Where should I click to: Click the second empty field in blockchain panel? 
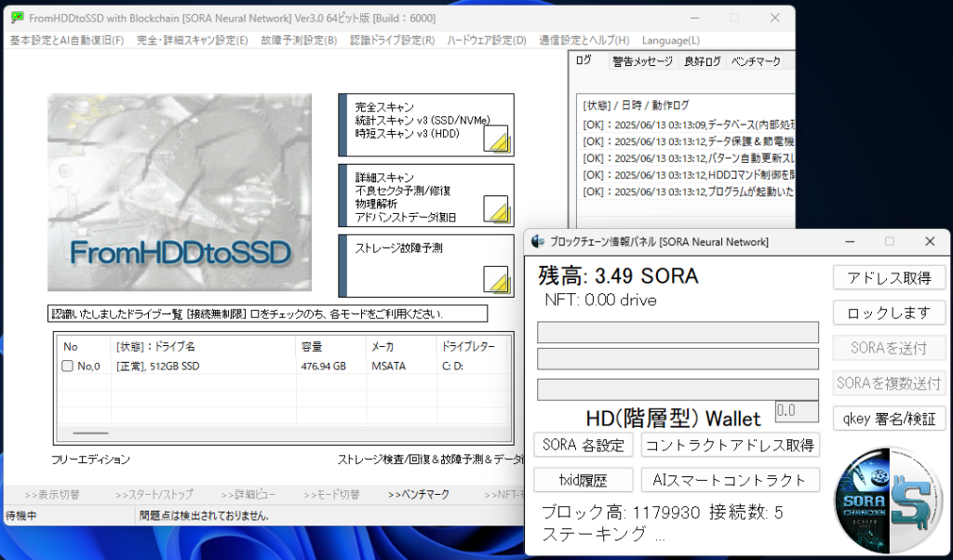coord(678,359)
